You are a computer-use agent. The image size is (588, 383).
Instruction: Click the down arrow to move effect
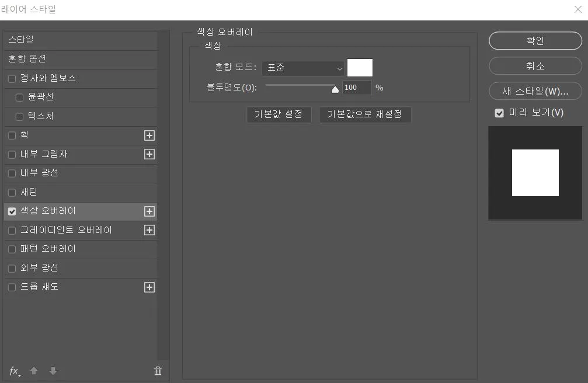tap(53, 371)
